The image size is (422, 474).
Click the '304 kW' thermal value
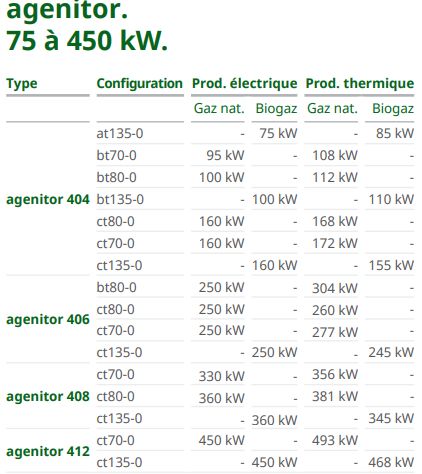335,288
